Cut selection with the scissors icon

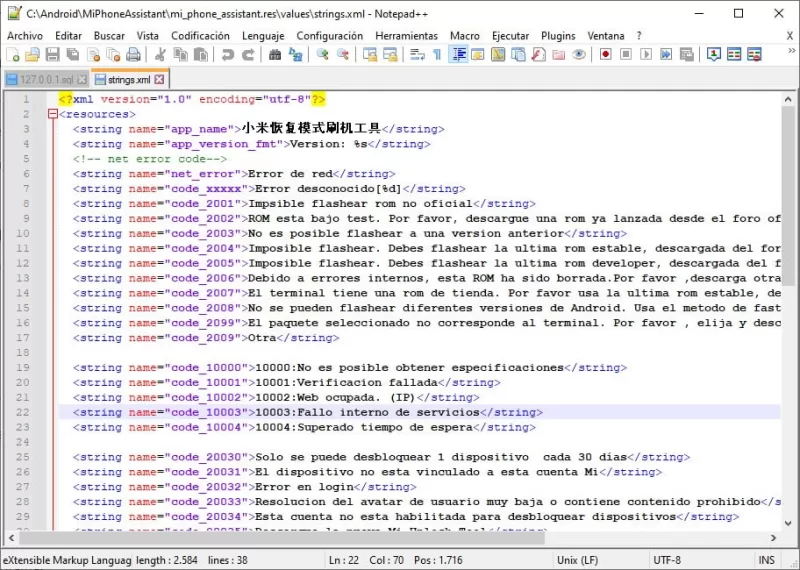pos(160,54)
